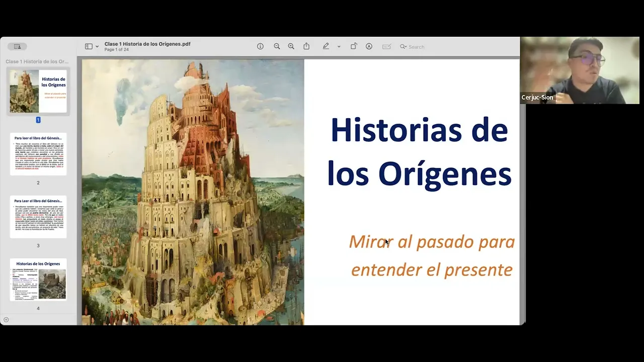This screenshot has width=644, height=362.
Task: Click the Cerjuc-Sion participant video
Action: point(580,70)
